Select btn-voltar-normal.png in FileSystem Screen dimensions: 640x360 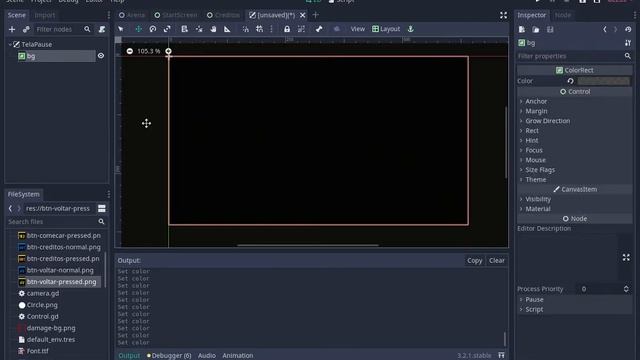60,270
